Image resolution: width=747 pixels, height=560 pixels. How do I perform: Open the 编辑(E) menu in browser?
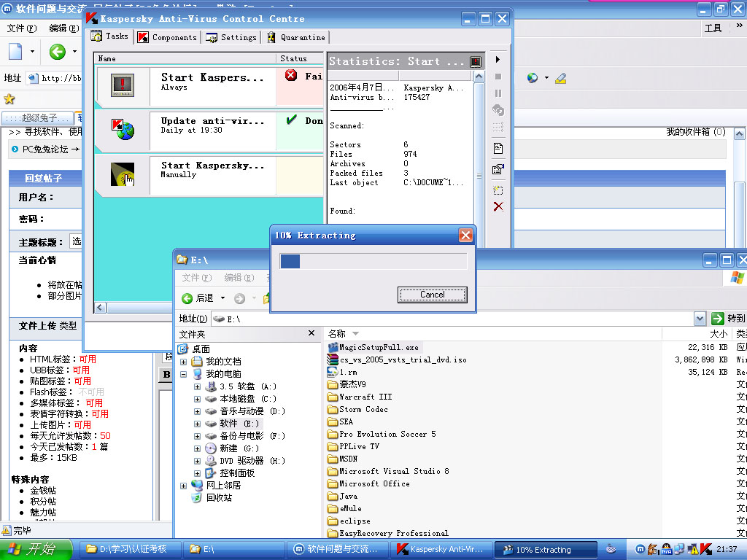click(64, 28)
